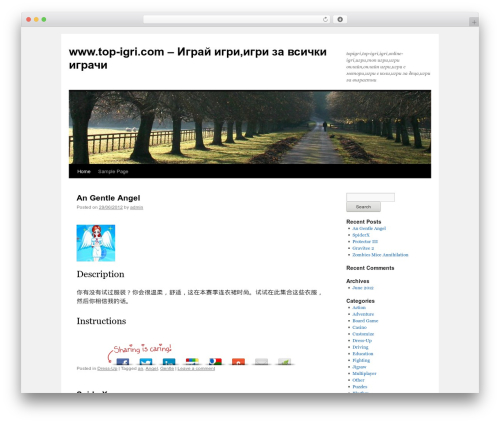The image size is (500, 423).
Task: Open the Action category
Action: [359, 308]
